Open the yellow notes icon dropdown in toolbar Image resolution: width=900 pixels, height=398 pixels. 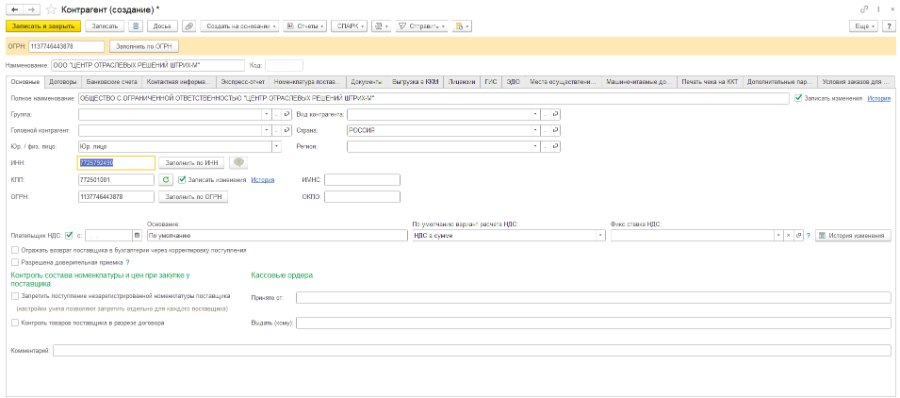[461, 26]
